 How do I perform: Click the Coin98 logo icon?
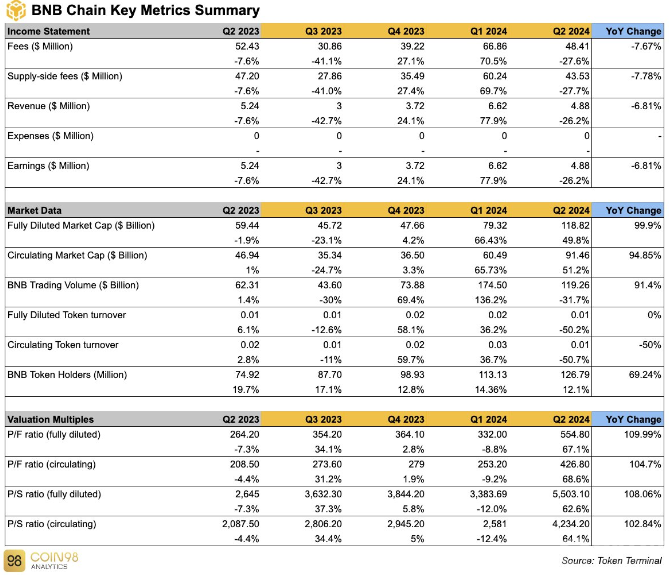click(x=15, y=560)
